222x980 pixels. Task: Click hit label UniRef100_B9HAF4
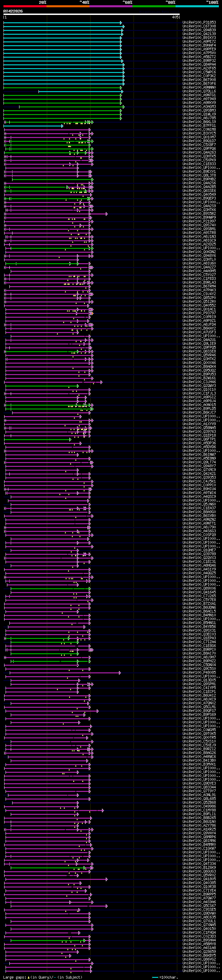pos(199,45)
